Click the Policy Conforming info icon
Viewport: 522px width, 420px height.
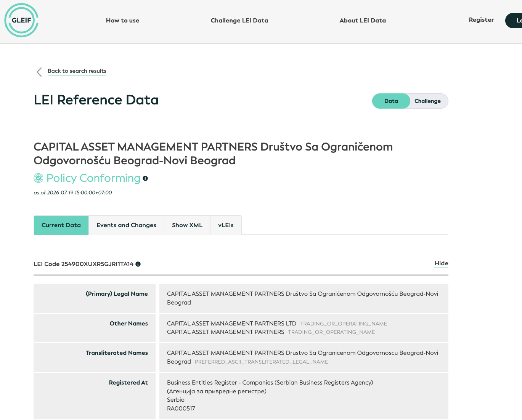[145, 178]
